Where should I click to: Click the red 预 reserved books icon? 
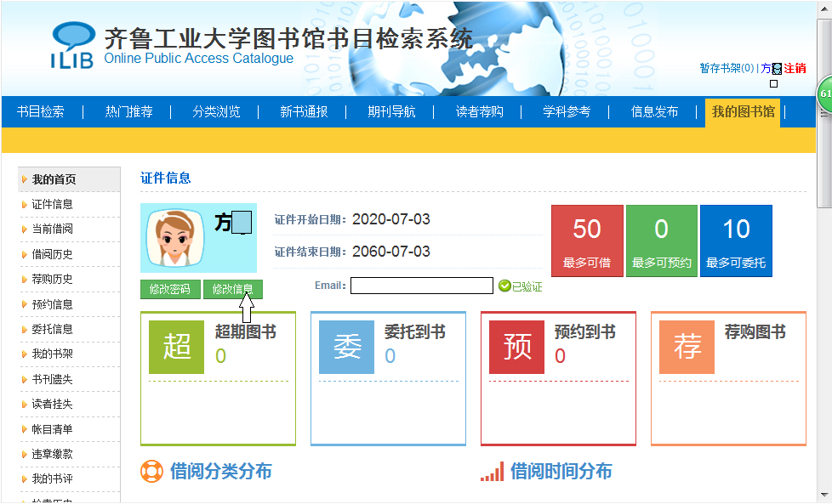[517, 348]
